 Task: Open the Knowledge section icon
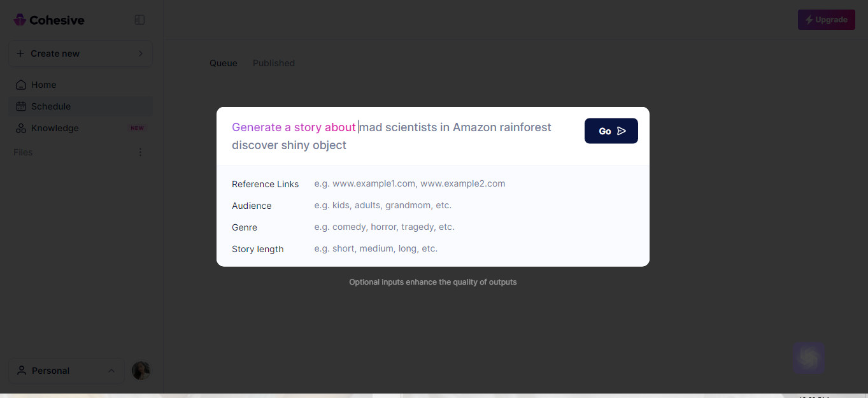21,128
